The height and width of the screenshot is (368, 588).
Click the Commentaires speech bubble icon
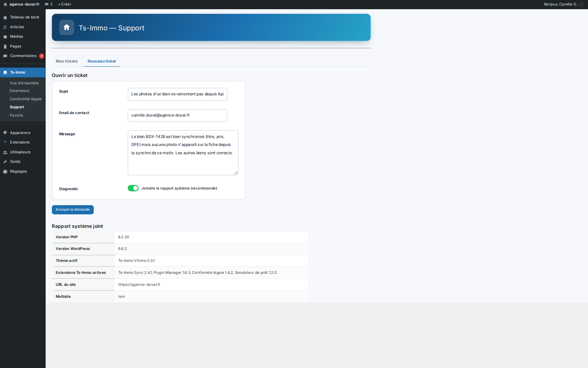(x=5, y=56)
